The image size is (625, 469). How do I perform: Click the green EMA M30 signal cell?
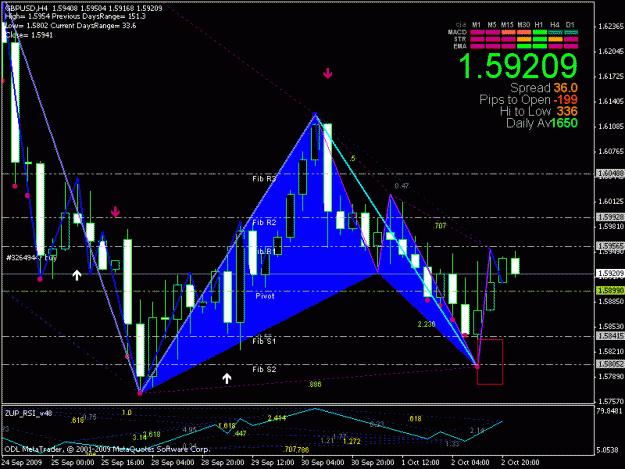(x=524, y=46)
